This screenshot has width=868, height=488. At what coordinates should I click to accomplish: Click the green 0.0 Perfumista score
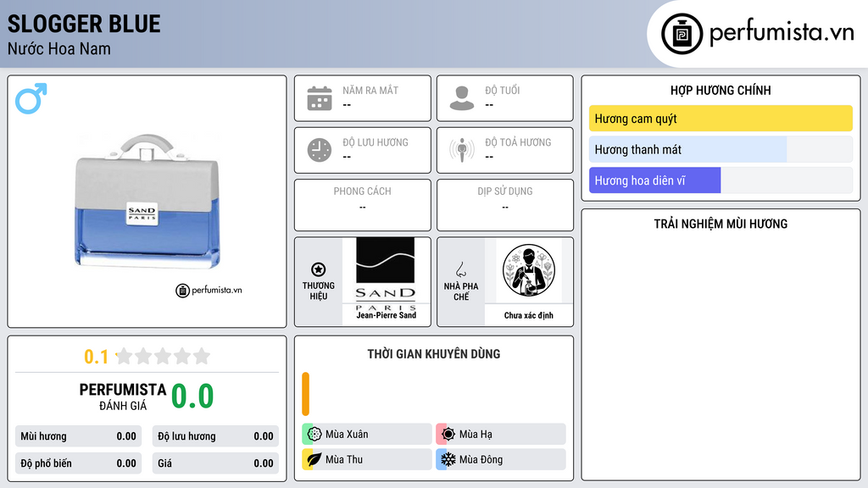[x=192, y=396]
